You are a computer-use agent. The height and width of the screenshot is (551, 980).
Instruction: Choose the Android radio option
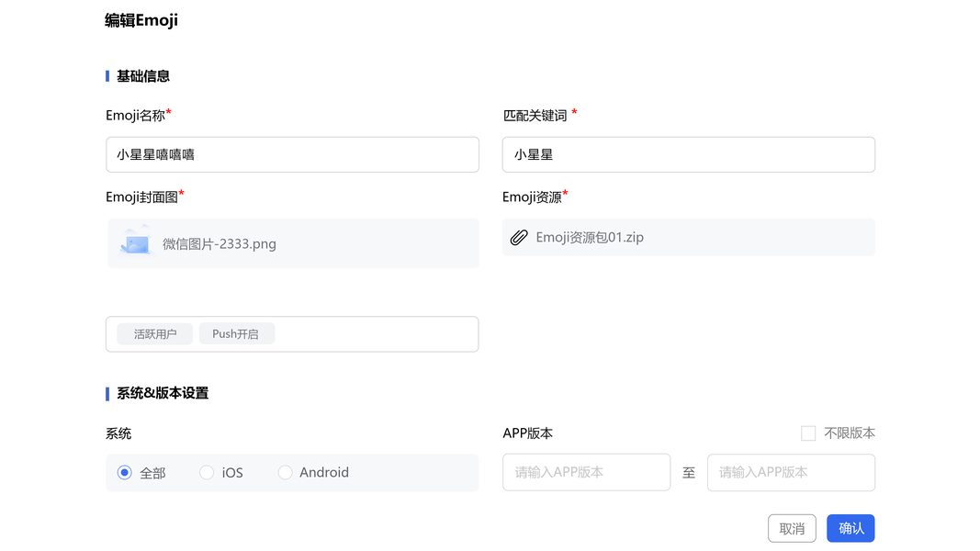[285, 473]
